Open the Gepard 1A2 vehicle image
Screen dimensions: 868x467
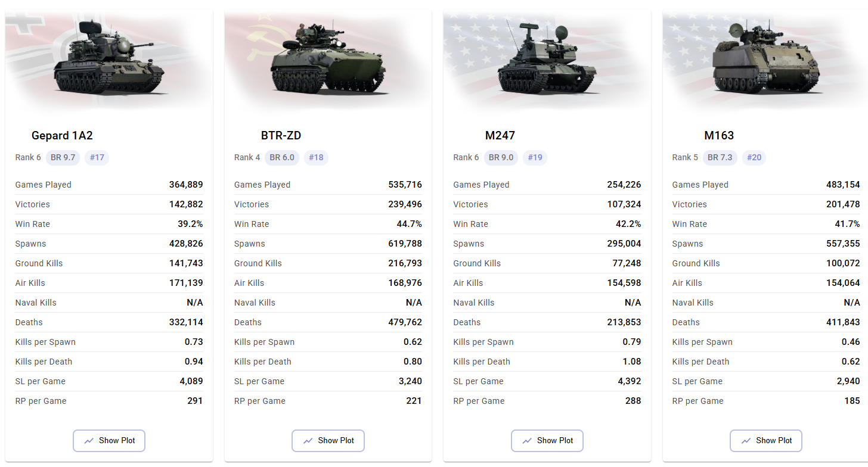[109, 60]
